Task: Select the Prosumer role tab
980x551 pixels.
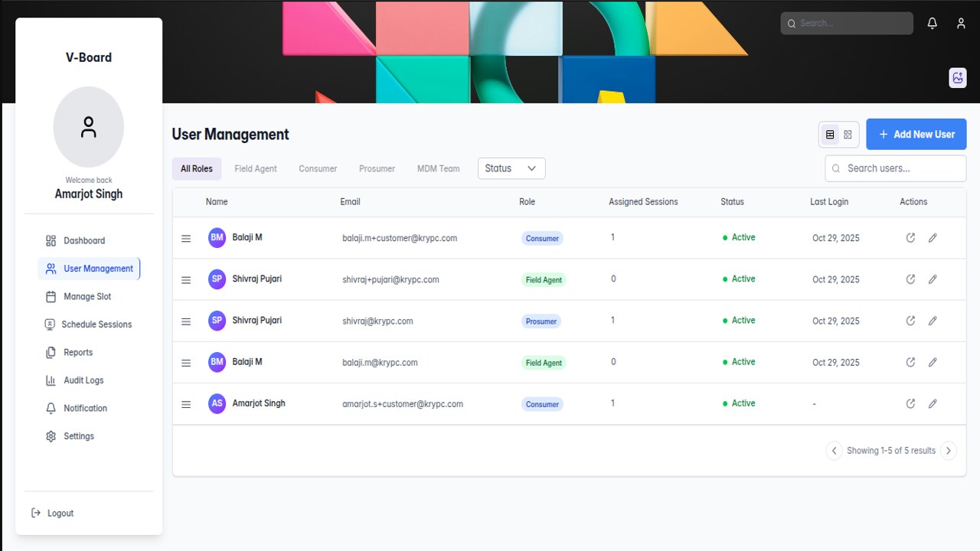Action: pos(377,168)
